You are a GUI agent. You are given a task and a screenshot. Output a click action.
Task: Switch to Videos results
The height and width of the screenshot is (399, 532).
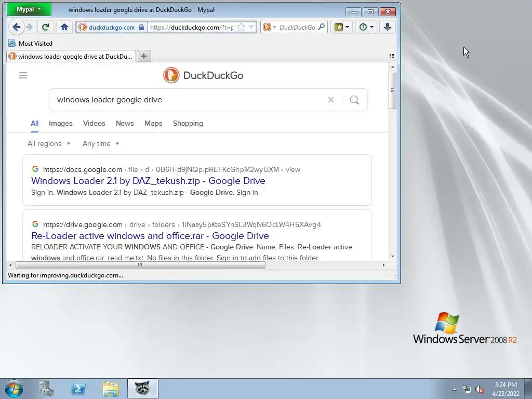coord(95,124)
